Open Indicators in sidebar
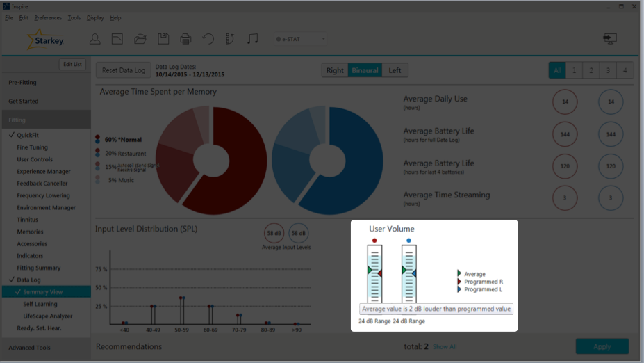644x363 pixels. [30, 256]
